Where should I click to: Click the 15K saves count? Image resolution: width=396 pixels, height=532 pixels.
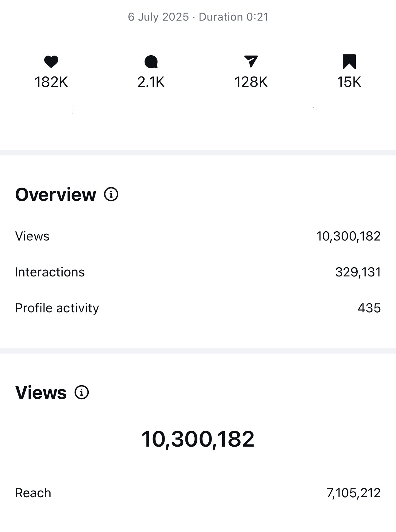tap(349, 82)
